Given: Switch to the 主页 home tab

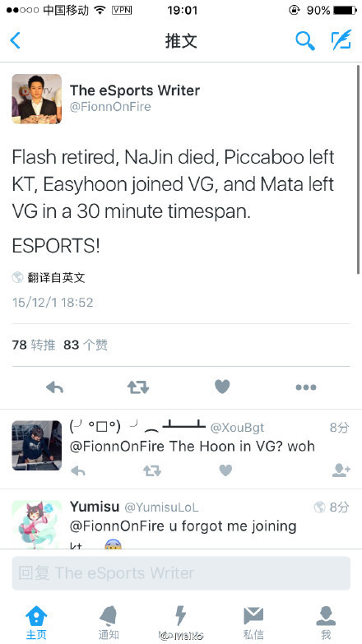Looking at the screenshot, I should pyautogui.click(x=36, y=622).
